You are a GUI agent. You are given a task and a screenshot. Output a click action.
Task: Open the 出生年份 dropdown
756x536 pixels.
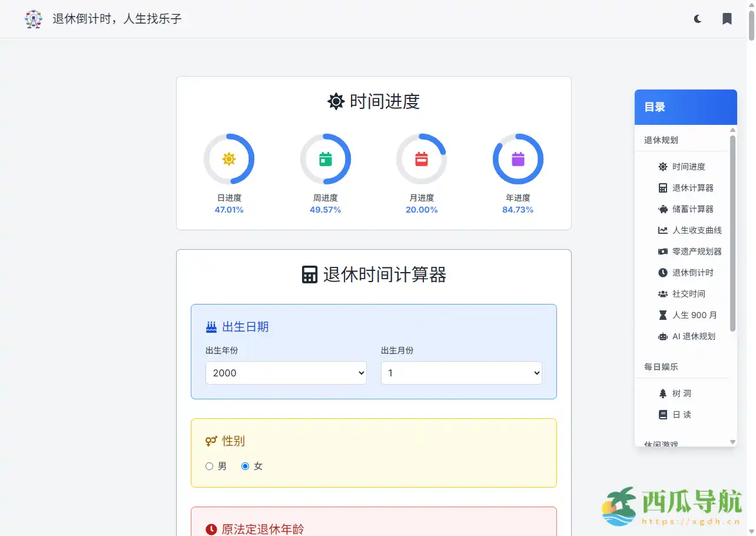[x=286, y=373]
